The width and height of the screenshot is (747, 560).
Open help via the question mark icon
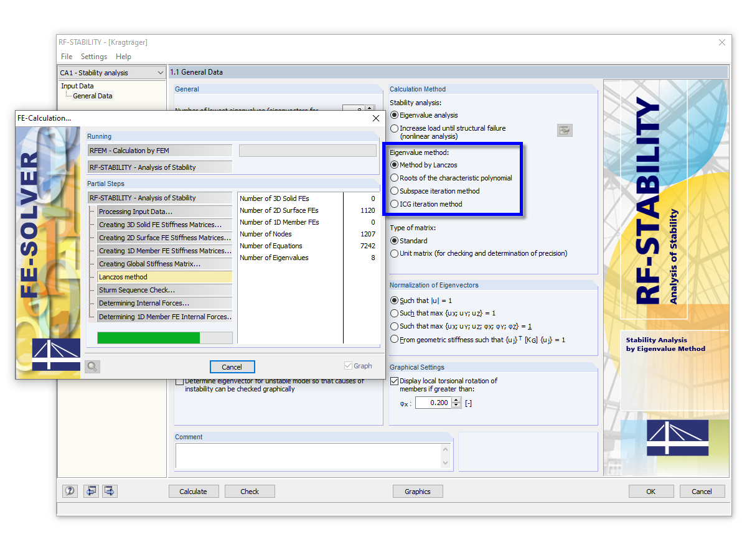click(x=70, y=491)
